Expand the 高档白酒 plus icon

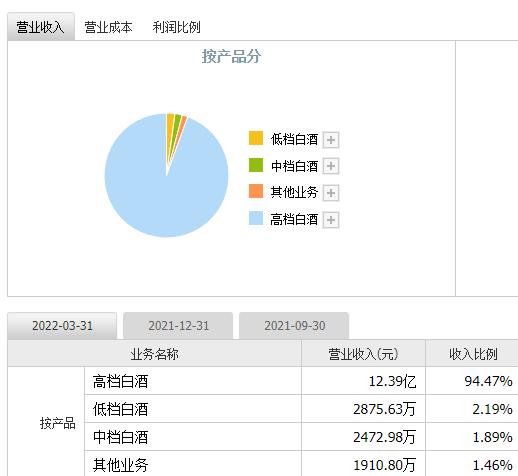click(331, 220)
